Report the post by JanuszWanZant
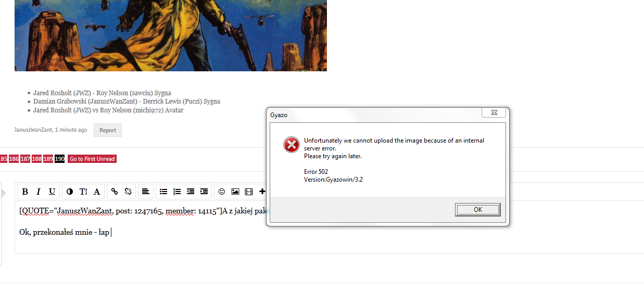644x292 pixels. (x=108, y=130)
